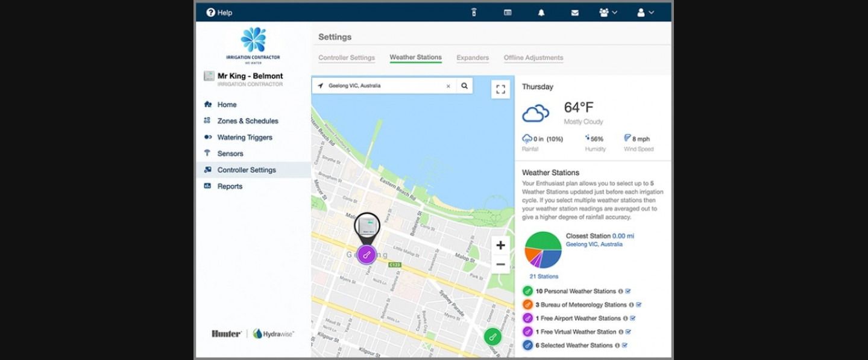Click the cloud weather icon
The height and width of the screenshot is (360, 868).
pos(535,112)
